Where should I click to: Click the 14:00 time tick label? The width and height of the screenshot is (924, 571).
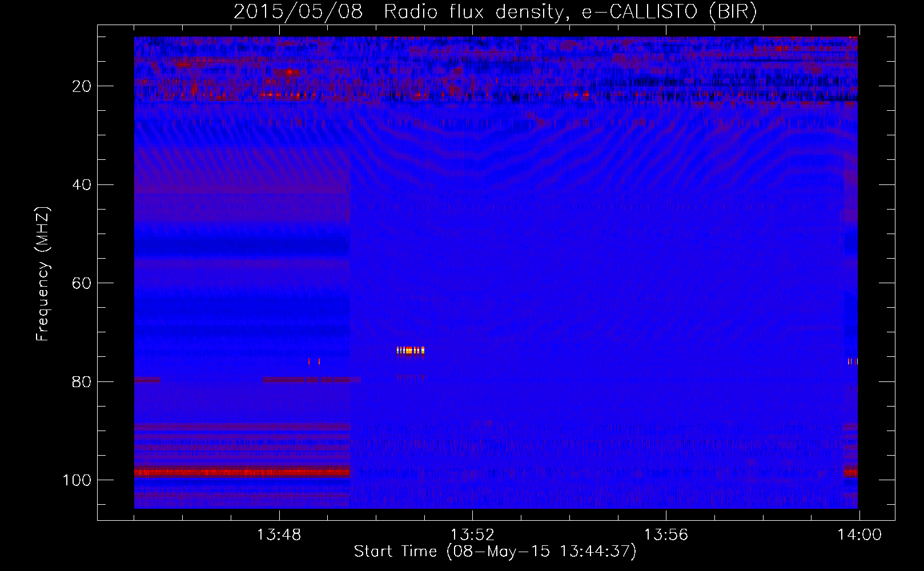click(x=859, y=535)
